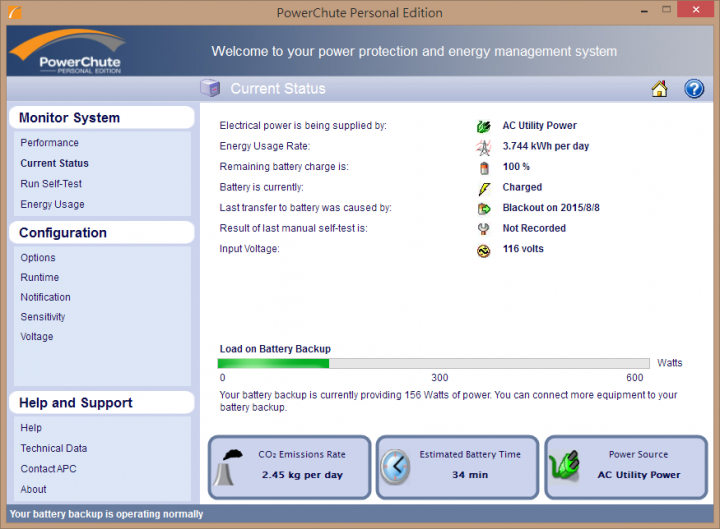Screen dimensions: 720x529
Task: Click the input voltage icon beside 116 volts
Action: pos(484,251)
